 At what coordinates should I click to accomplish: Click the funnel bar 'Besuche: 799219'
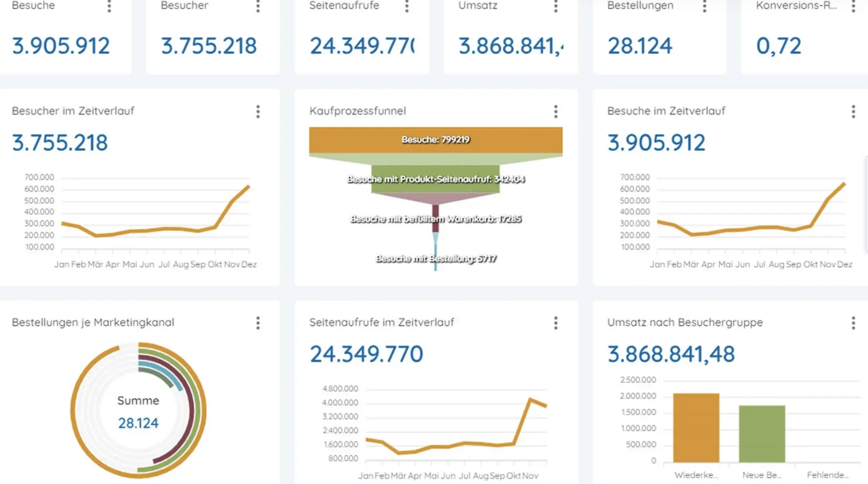436,140
